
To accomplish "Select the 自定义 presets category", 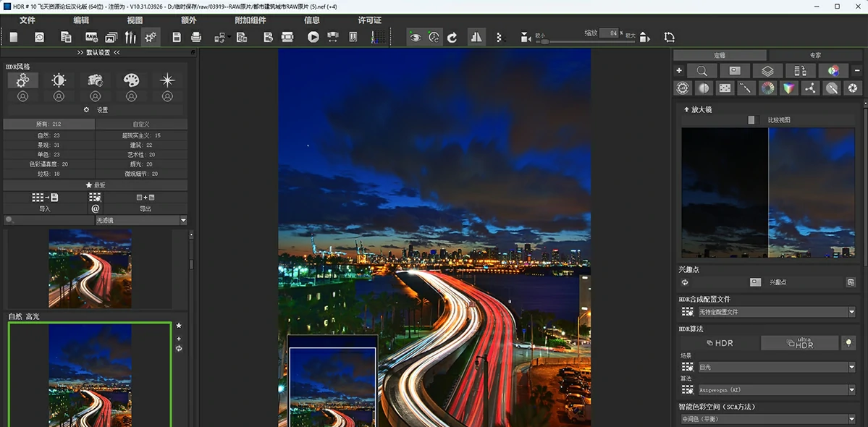I will click(141, 124).
